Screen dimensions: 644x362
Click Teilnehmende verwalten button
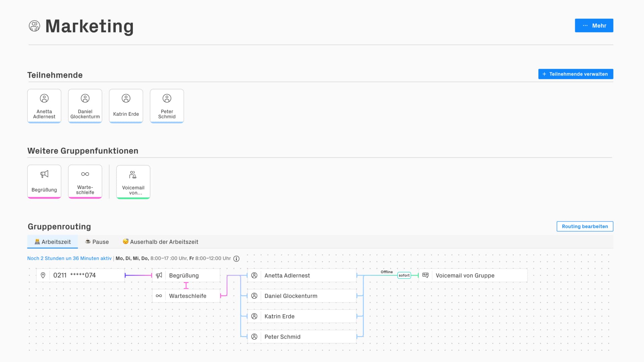point(576,74)
